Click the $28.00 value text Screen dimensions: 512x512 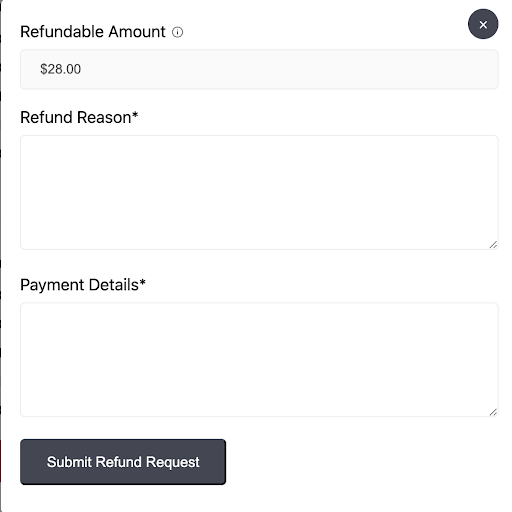pyautogui.click(x=60, y=69)
